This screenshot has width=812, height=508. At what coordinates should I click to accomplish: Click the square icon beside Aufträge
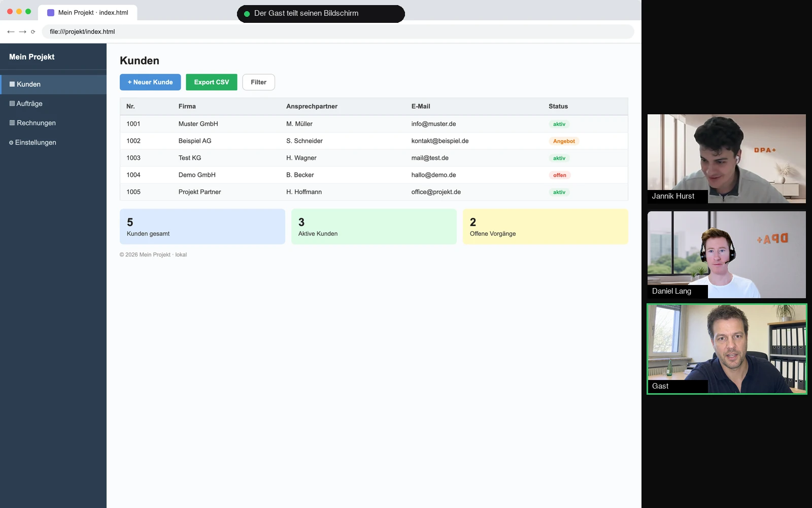12,104
